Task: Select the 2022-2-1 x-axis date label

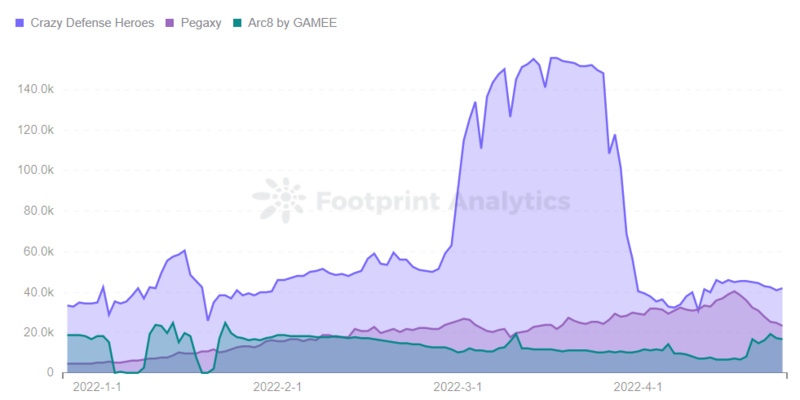Action: (x=279, y=385)
